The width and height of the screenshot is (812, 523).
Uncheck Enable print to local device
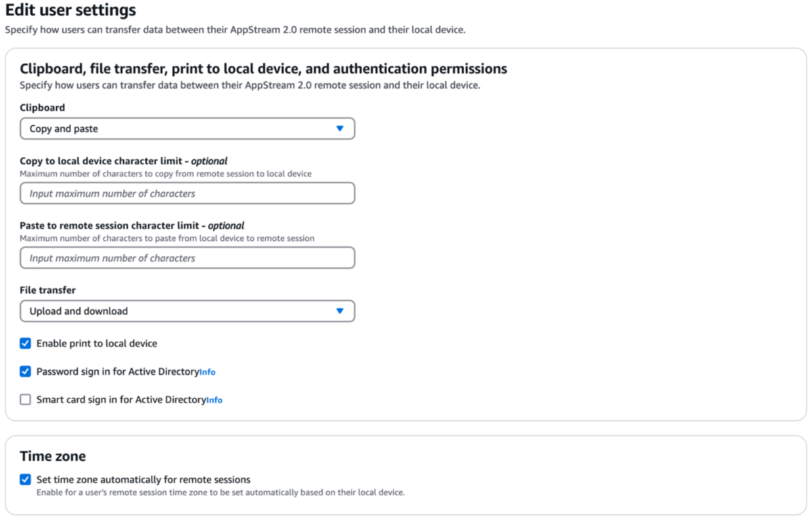coord(26,344)
